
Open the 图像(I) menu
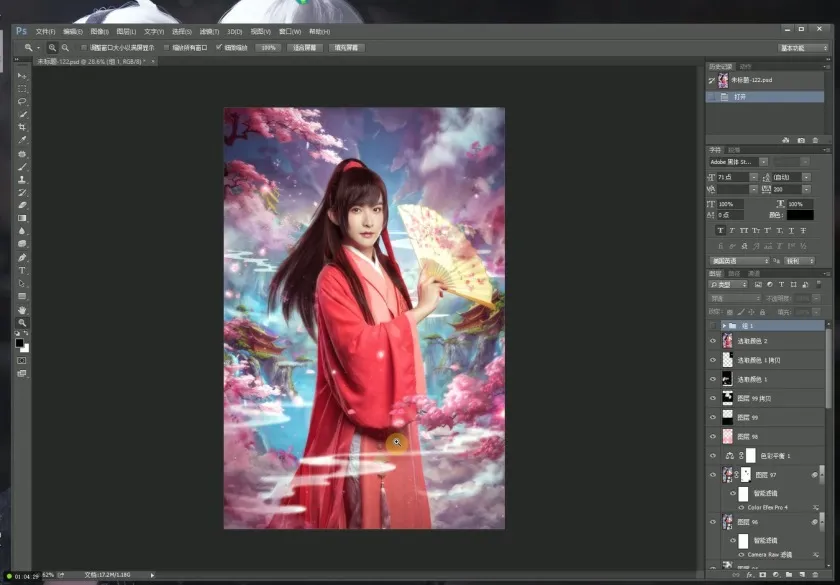pyautogui.click(x=99, y=32)
